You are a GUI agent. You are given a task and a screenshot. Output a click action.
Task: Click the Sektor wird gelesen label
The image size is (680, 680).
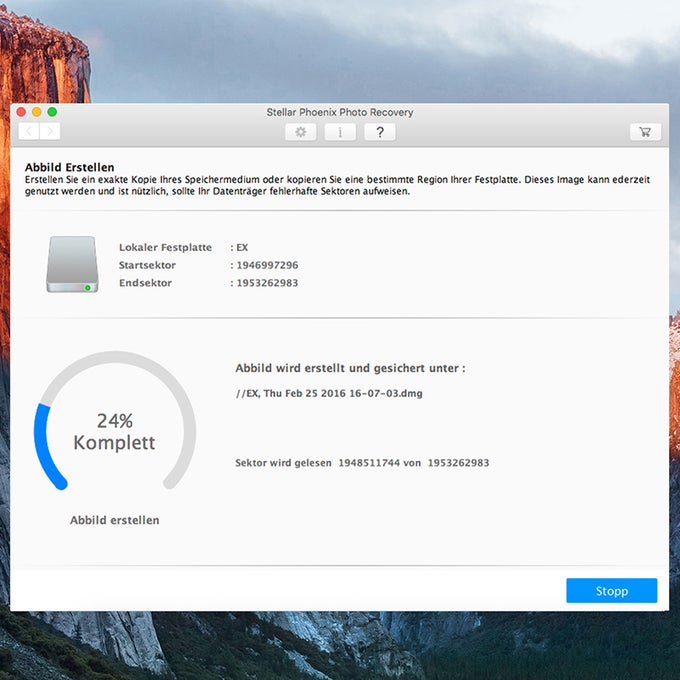283,463
